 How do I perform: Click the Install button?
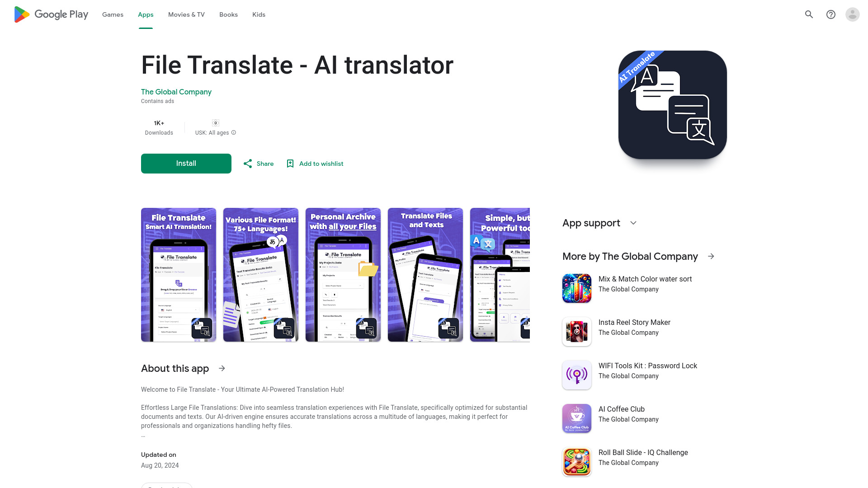186,163
